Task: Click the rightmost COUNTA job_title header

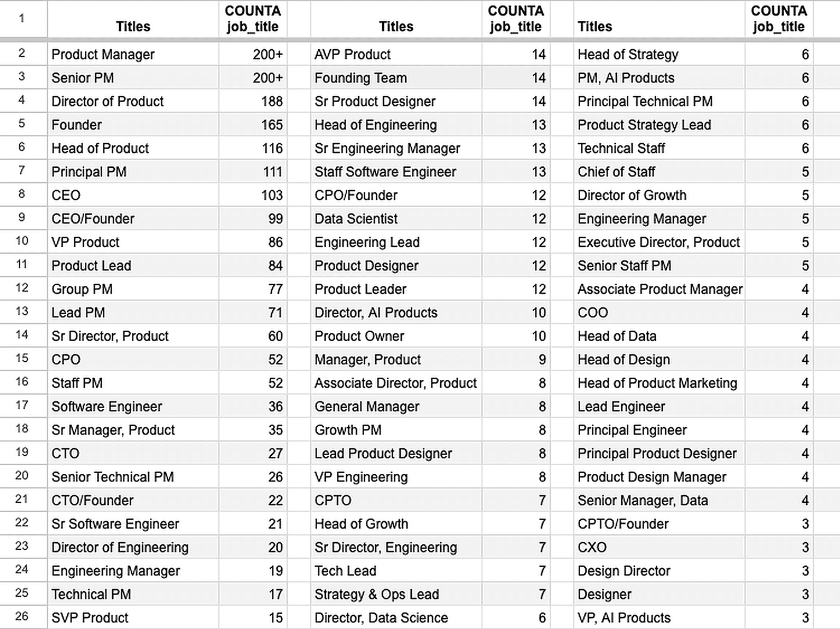Action: point(778,19)
